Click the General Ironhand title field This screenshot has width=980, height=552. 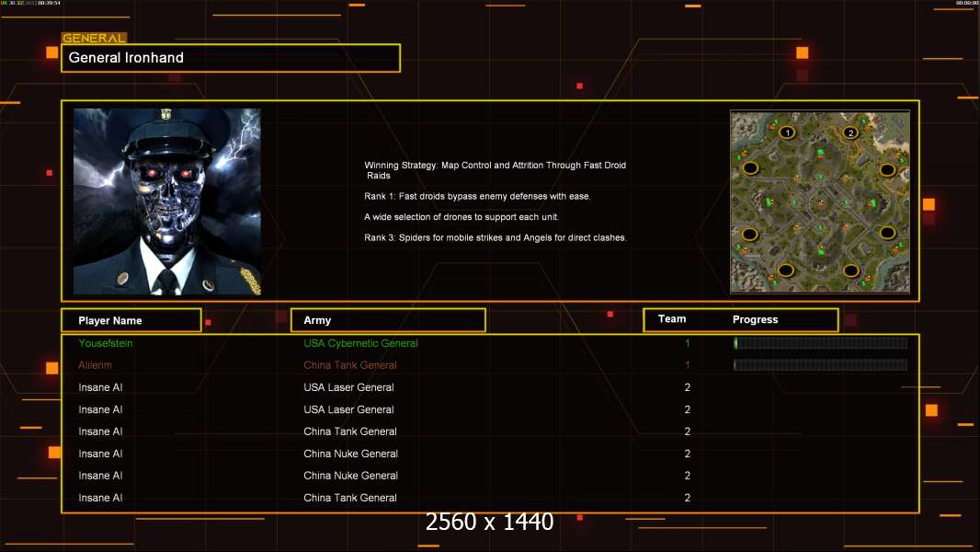pyautogui.click(x=230, y=58)
